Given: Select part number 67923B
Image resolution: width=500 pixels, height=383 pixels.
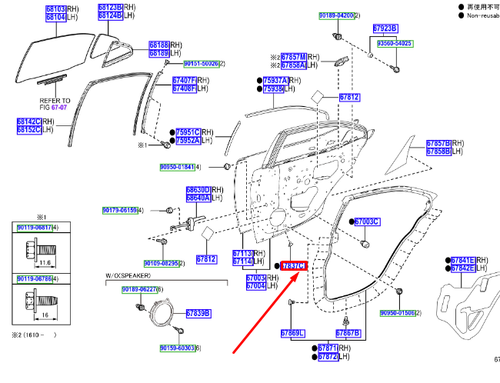Looking at the screenshot, I should click(x=386, y=28).
